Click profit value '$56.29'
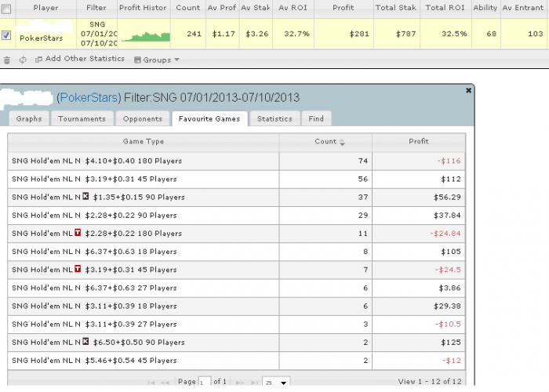 (x=447, y=198)
